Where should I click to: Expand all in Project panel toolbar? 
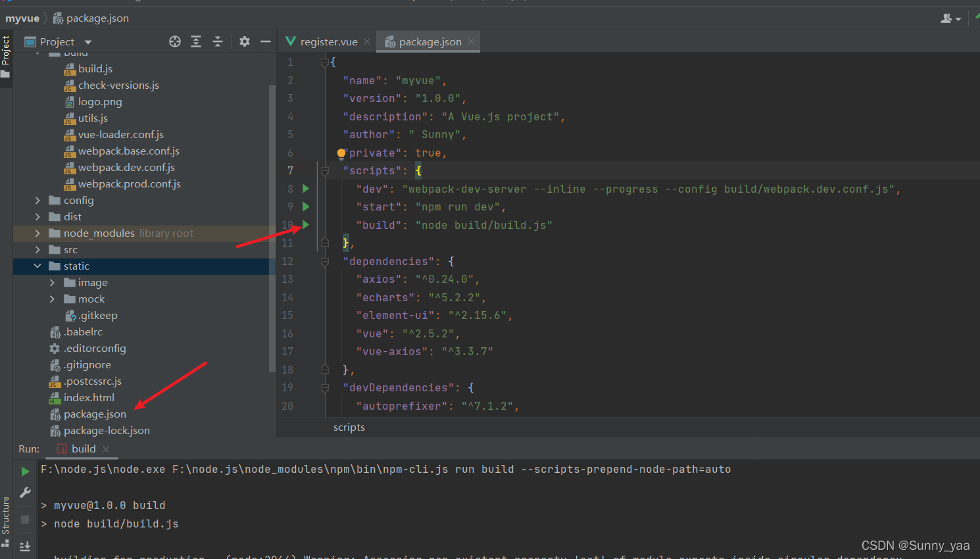point(196,41)
